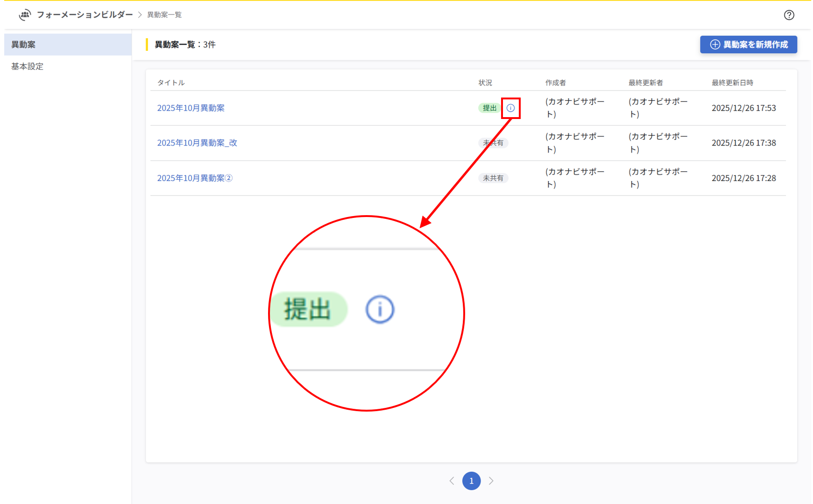The width and height of the screenshot is (813, 504).
Task: Open the 基本設定 sidebar menu item
Action: coord(28,66)
